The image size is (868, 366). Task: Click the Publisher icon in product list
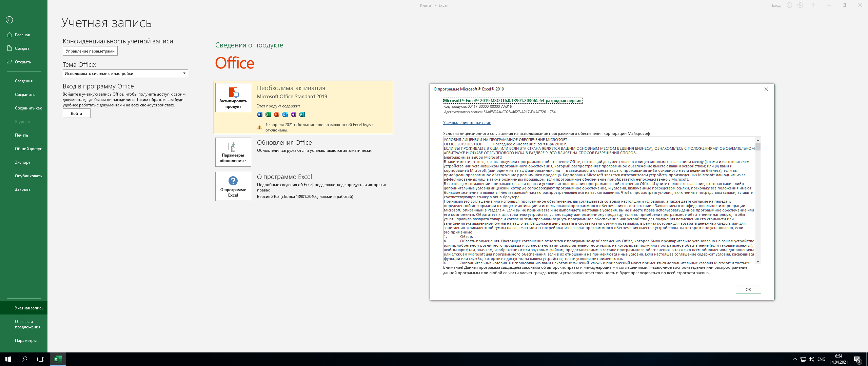[x=302, y=115]
